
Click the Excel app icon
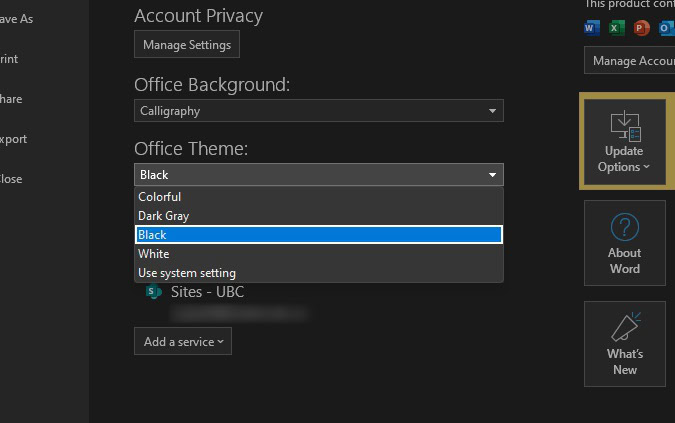tap(616, 28)
